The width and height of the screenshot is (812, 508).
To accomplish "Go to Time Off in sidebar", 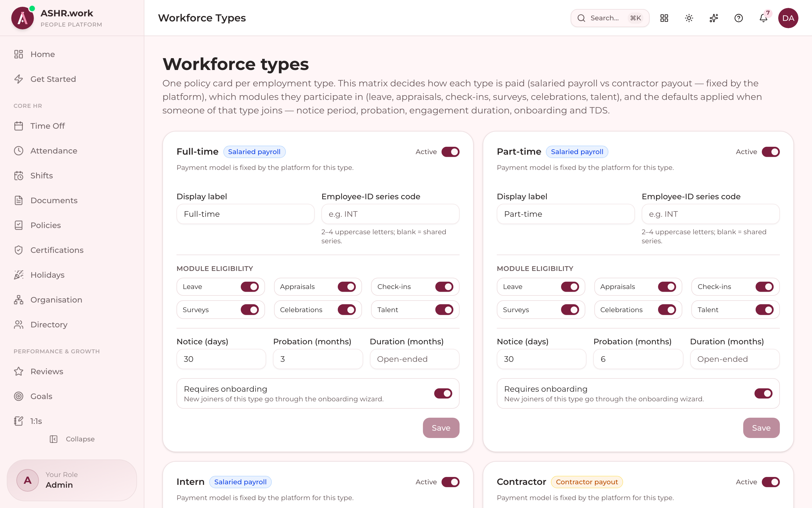I will (x=72, y=126).
